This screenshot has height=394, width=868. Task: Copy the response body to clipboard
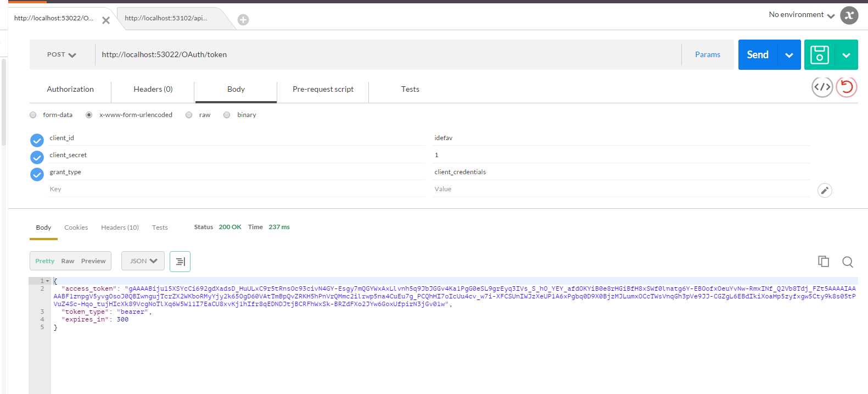pyautogui.click(x=824, y=262)
